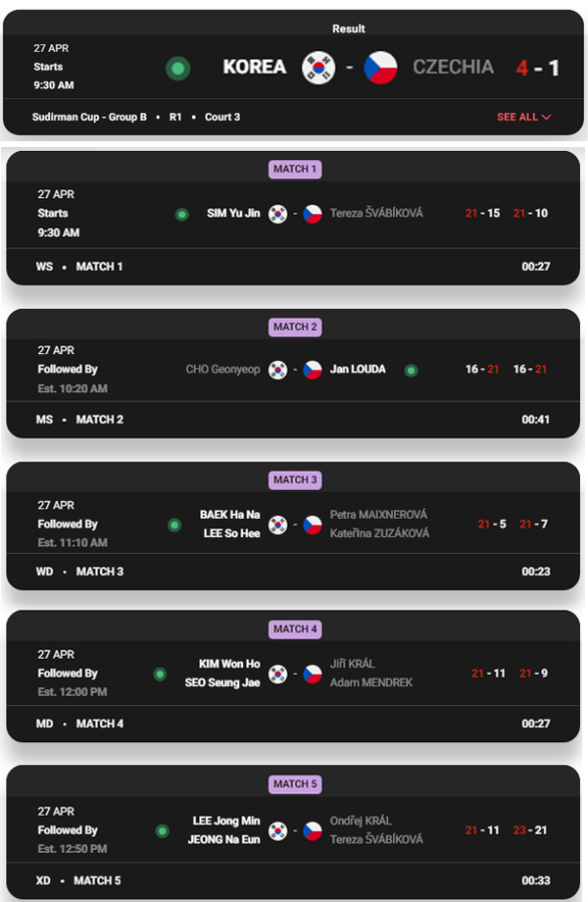Click the large Czechia flag icon in header

click(x=380, y=68)
